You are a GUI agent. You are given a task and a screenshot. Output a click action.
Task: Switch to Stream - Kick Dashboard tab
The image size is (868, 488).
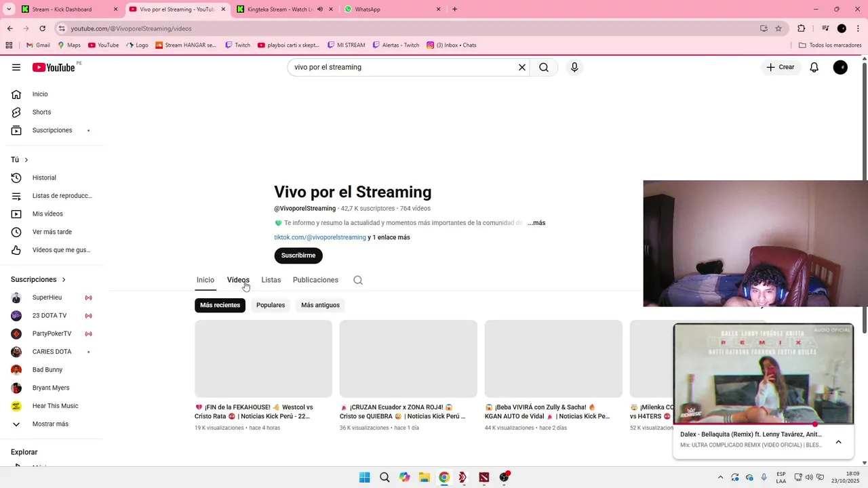pos(68,9)
